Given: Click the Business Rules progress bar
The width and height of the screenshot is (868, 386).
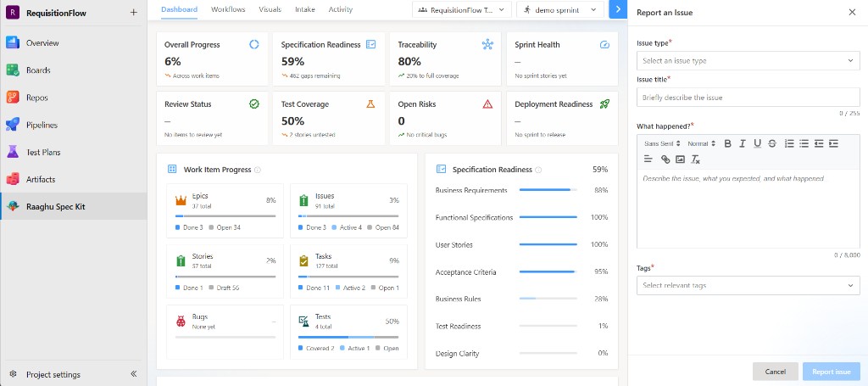Looking at the screenshot, I should point(548,299).
